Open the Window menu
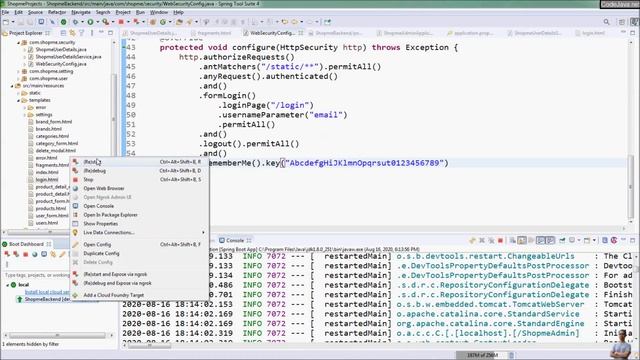Viewport: 640px width, 360px height. pos(159,12)
